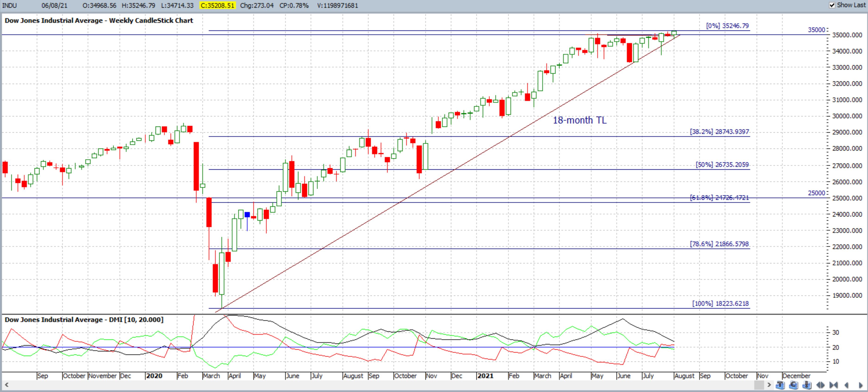868x392 pixels.
Task: Click the DMI axis value 10
Action: click(836, 361)
